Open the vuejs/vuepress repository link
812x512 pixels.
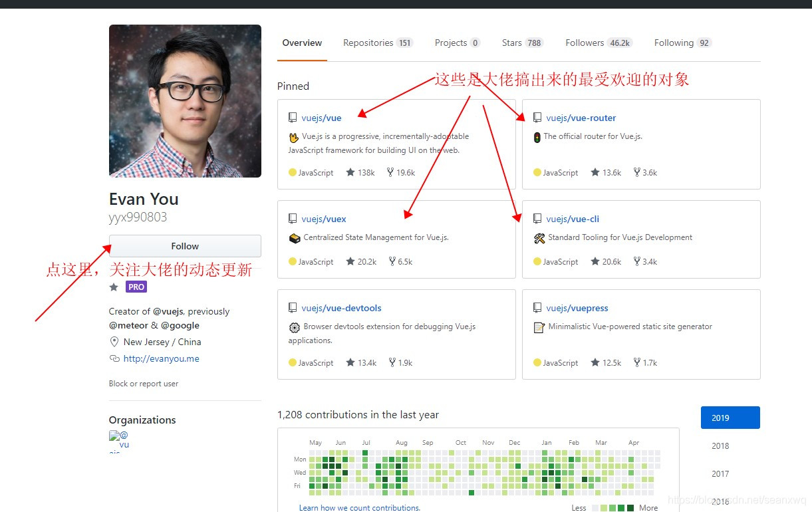(577, 308)
